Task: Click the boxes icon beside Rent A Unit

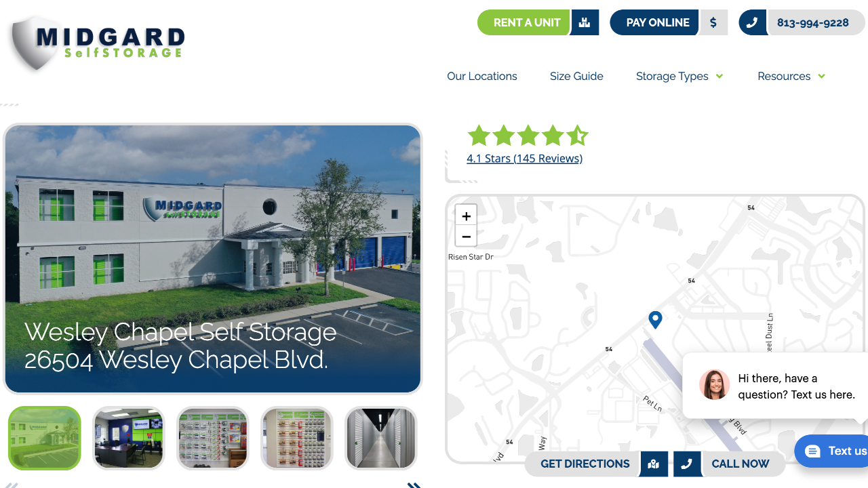Action: 585,22
